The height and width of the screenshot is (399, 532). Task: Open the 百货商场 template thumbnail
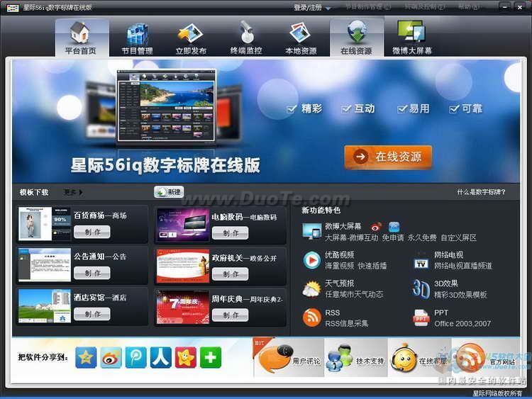[x=45, y=224]
